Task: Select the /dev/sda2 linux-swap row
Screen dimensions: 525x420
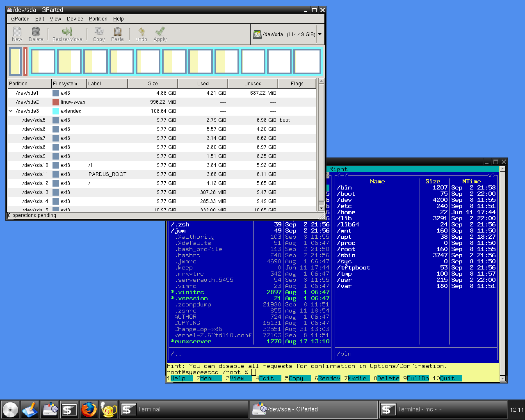Action: [x=162, y=102]
